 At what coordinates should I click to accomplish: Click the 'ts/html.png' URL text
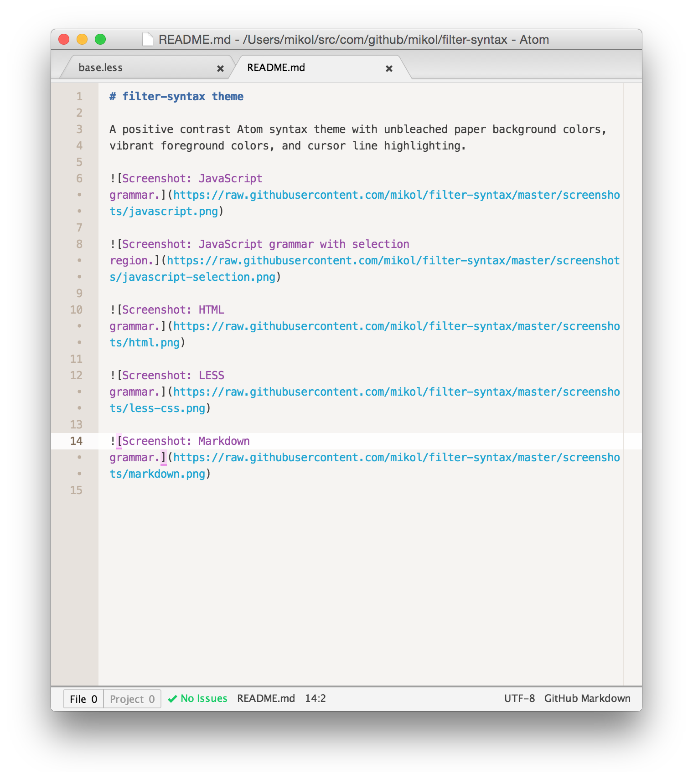pyautogui.click(x=145, y=342)
